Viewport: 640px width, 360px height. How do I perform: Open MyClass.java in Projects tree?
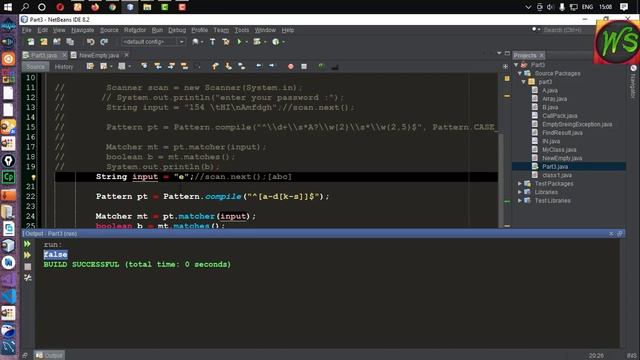point(559,150)
